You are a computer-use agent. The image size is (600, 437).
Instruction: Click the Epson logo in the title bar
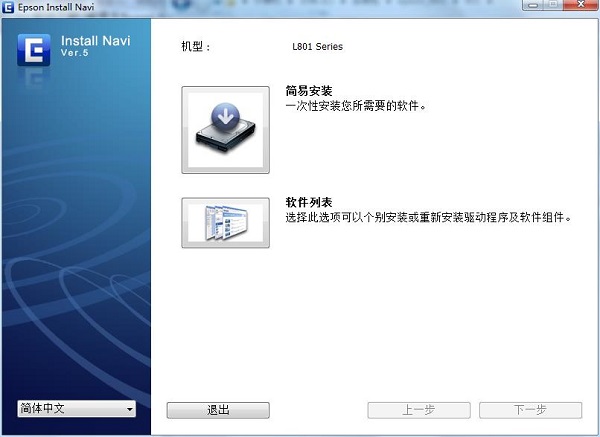(x=8, y=7)
